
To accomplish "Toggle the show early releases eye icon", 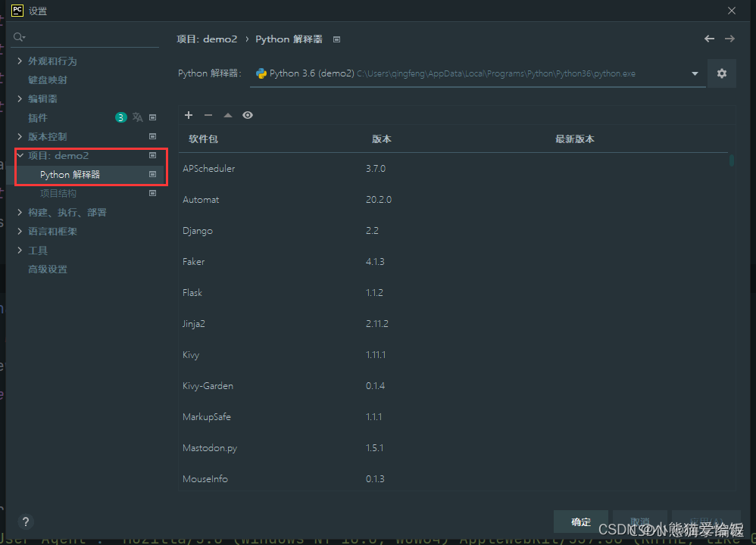I will (x=248, y=115).
